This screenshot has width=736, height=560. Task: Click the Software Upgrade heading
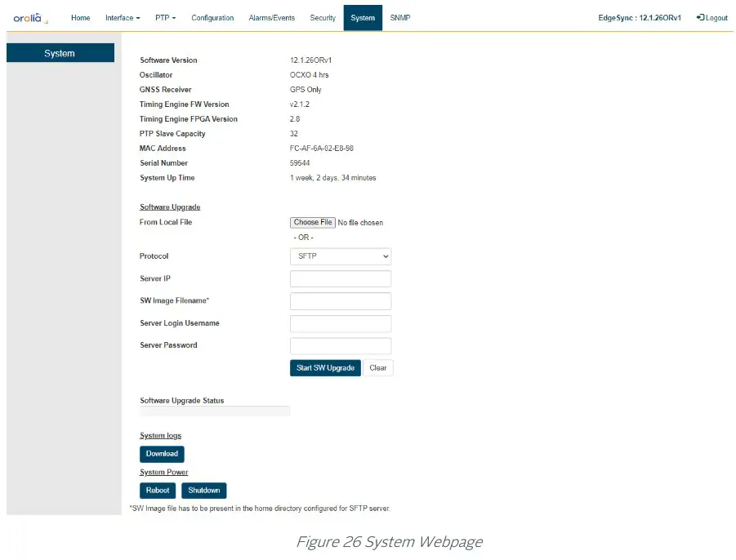click(170, 207)
